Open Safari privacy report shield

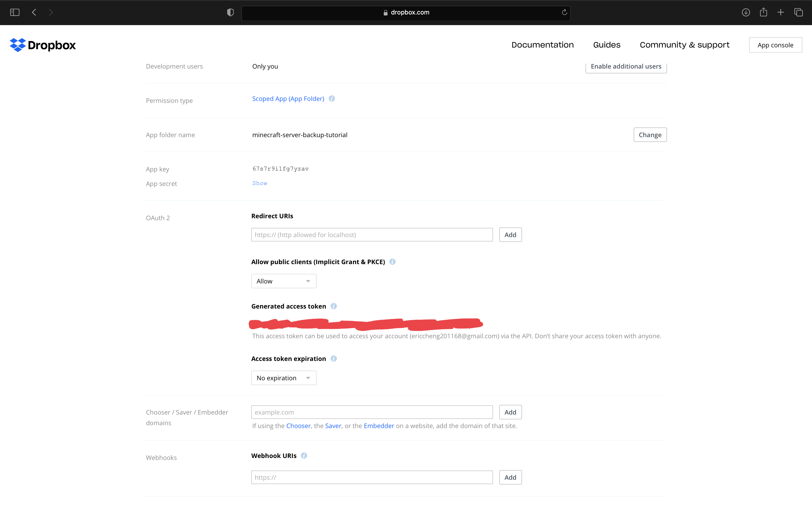230,12
